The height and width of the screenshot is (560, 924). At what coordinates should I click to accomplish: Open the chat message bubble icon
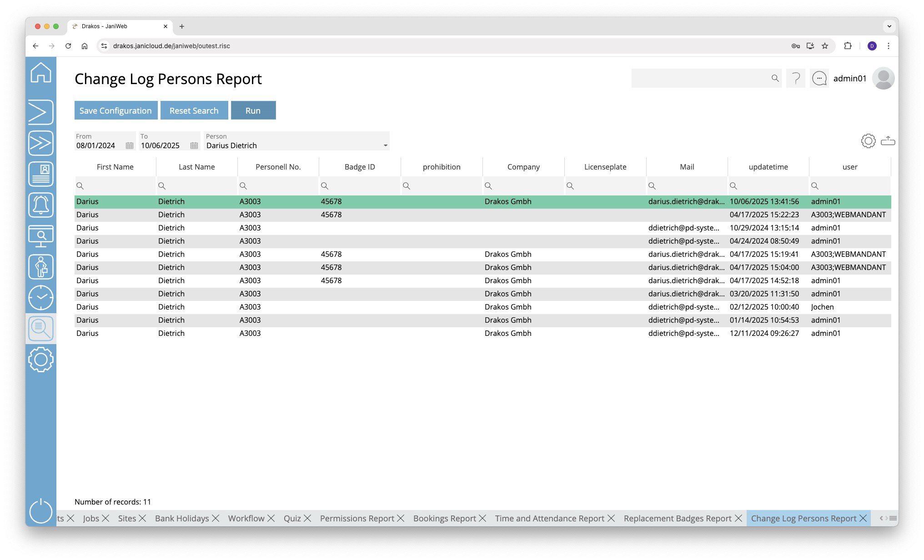tap(819, 79)
